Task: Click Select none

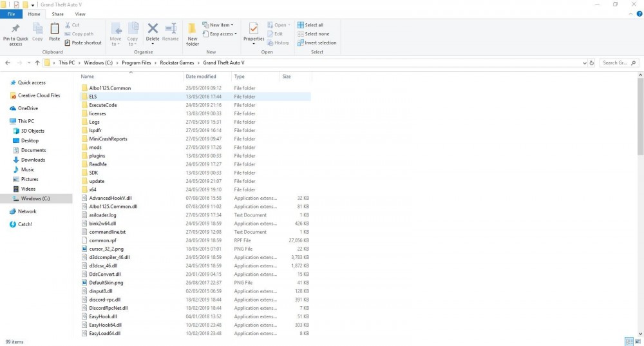Action: tap(314, 34)
